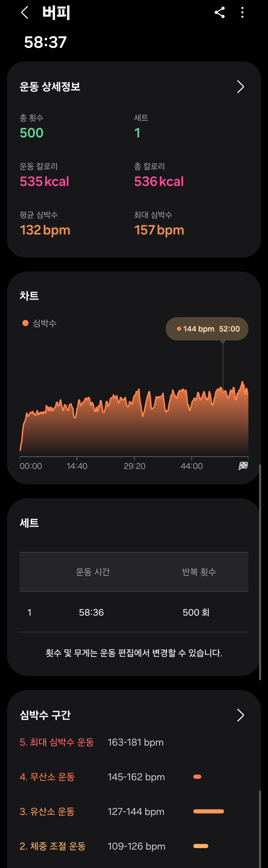Screen dimensions: 268x868
Task: Tap the back arrow icon
Action: click(25, 13)
